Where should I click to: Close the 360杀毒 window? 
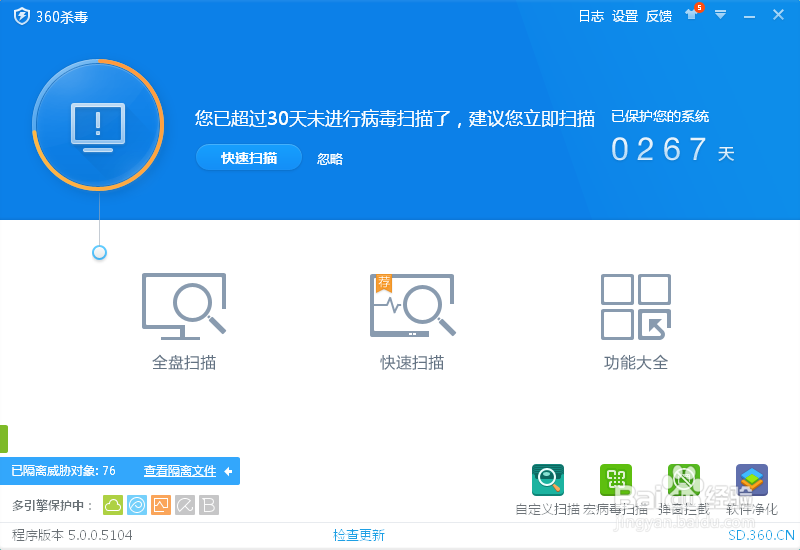click(778, 15)
